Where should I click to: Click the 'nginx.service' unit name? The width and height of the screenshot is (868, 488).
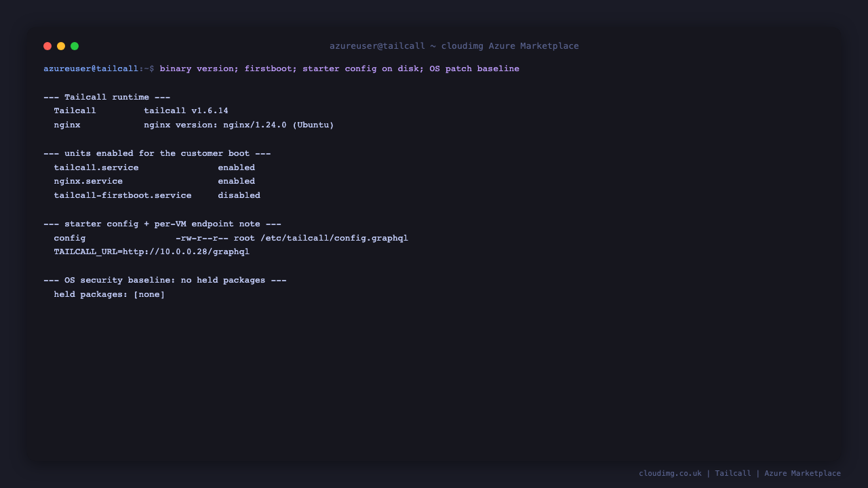point(88,182)
